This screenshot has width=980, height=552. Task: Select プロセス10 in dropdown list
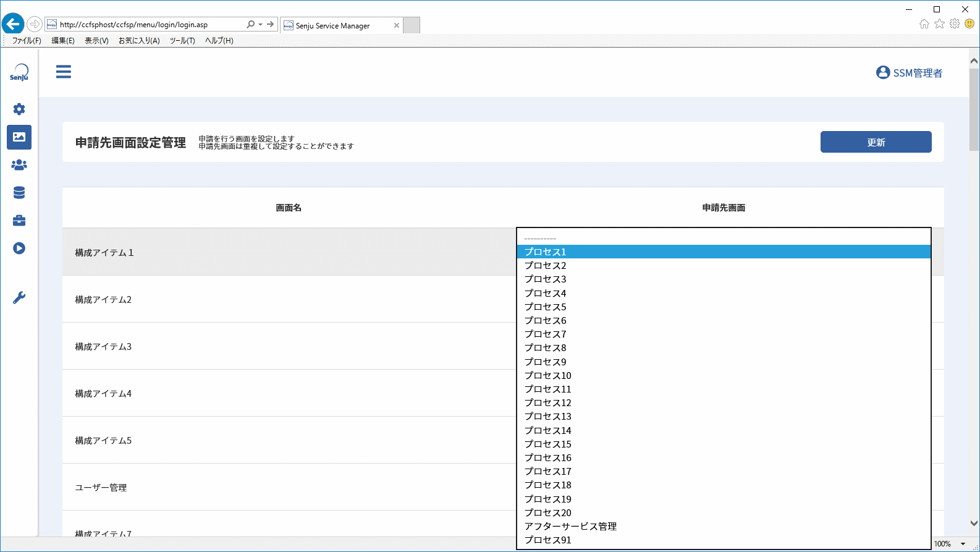click(724, 375)
